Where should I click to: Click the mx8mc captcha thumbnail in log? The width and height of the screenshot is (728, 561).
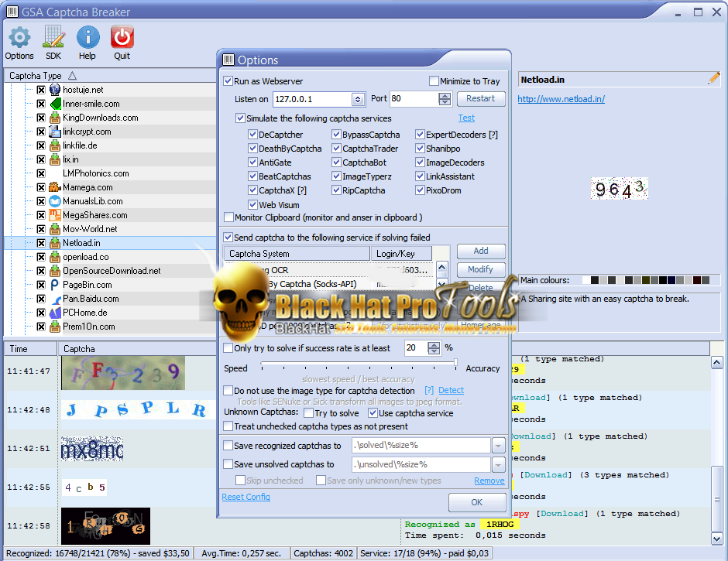pos(92,449)
